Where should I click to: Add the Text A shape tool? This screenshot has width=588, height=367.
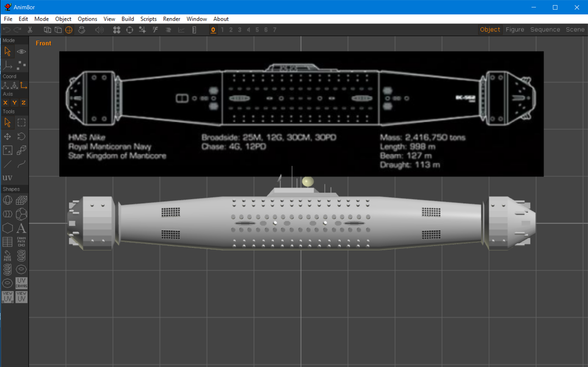click(x=21, y=228)
